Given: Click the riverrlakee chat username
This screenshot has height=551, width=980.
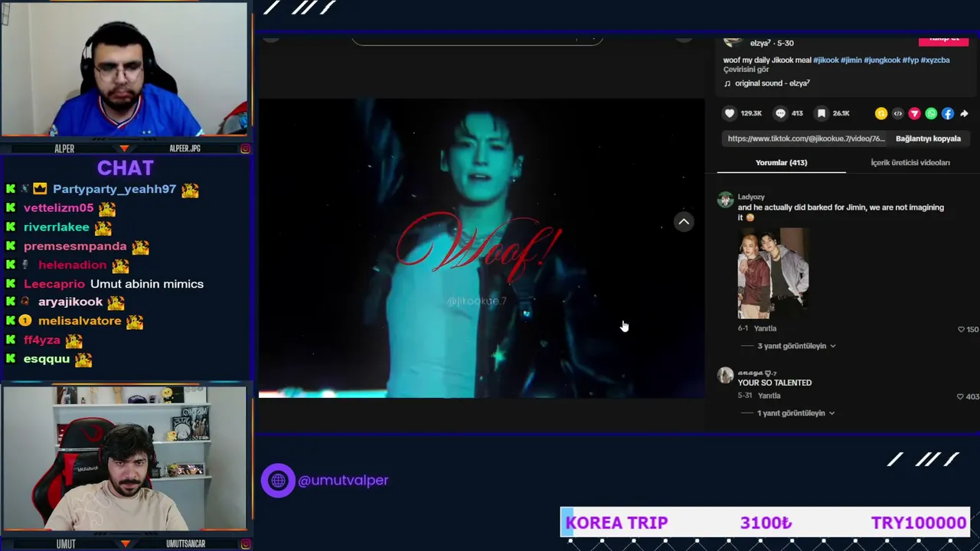Looking at the screenshot, I should click(57, 227).
